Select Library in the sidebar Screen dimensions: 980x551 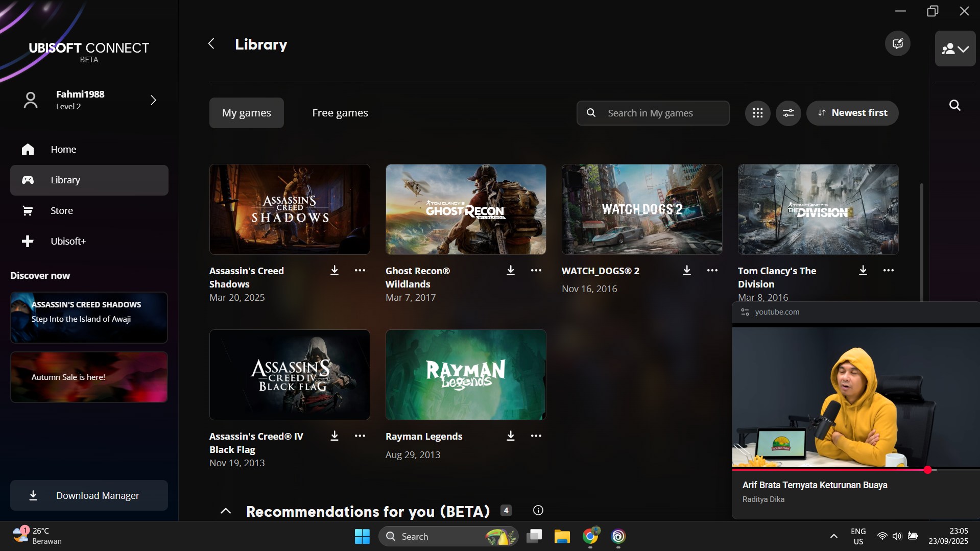coord(89,180)
